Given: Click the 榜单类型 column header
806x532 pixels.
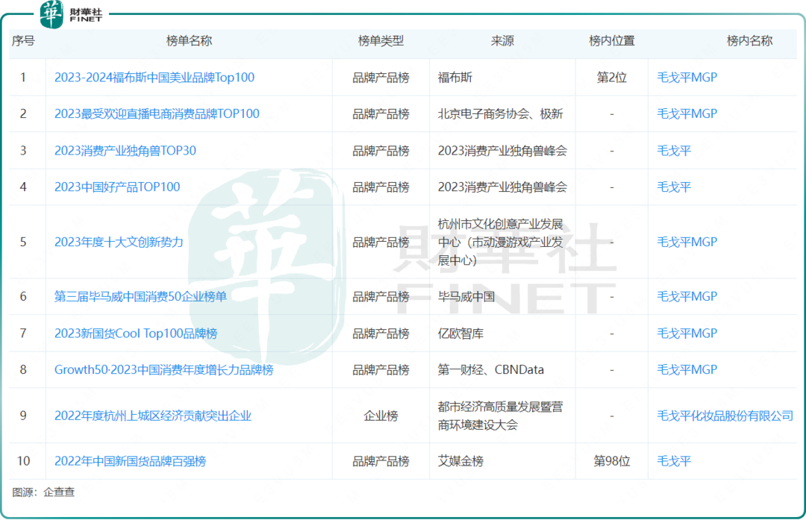Looking at the screenshot, I should pyautogui.click(x=381, y=42).
